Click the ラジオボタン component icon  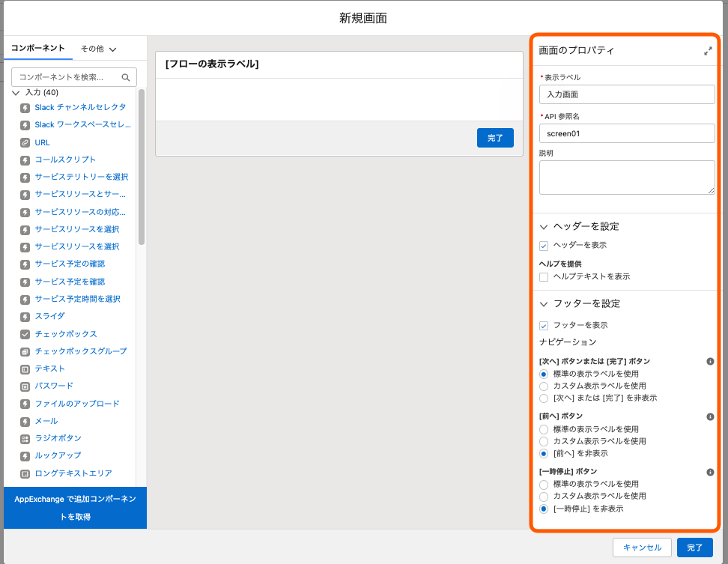coord(25,439)
